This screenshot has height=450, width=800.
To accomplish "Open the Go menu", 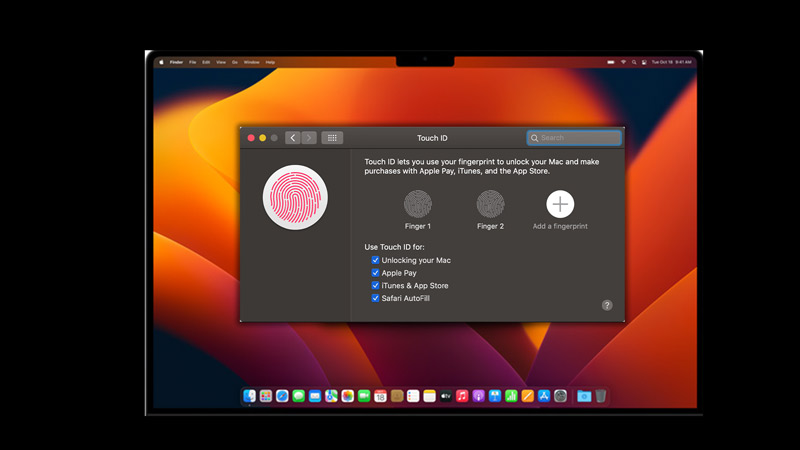I will pyautogui.click(x=235, y=62).
